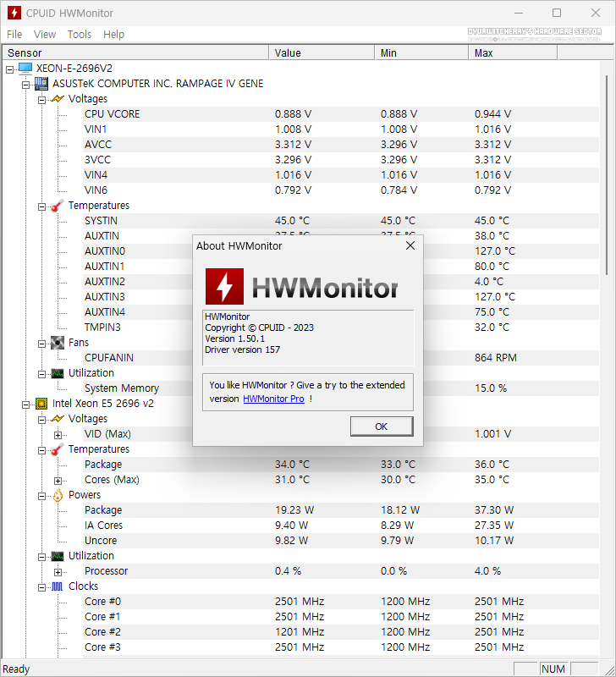Click the Max column header

[x=514, y=52]
